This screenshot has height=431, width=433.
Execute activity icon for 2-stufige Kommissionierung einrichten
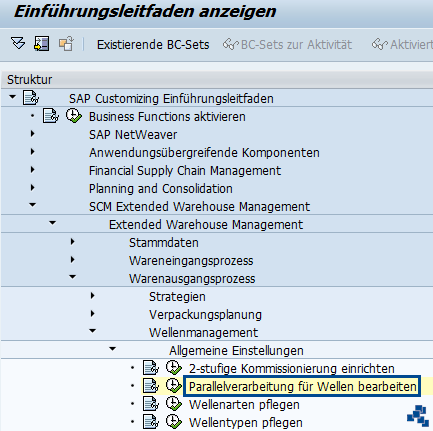[174, 368]
